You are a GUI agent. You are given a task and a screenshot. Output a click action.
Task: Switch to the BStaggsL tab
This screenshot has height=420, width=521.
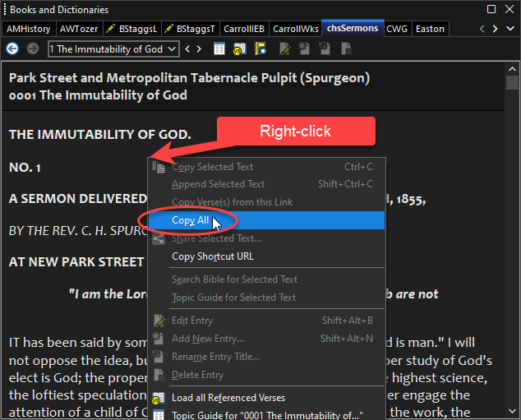pos(132,29)
